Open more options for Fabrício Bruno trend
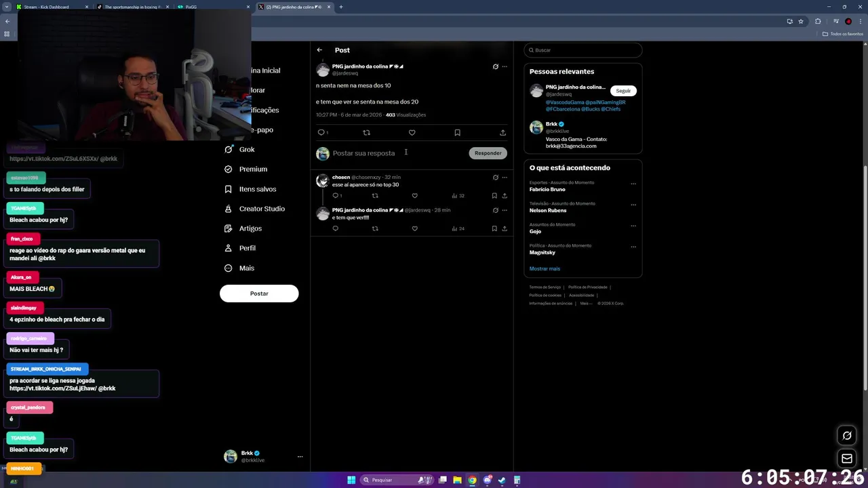Screen dimensions: 868x488 633,184
